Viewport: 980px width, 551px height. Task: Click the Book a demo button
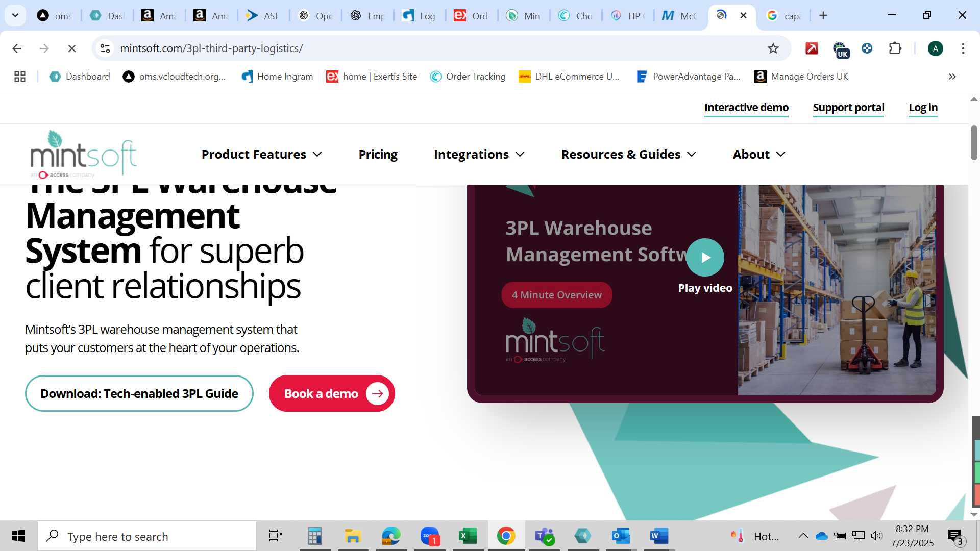click(332, 393)
